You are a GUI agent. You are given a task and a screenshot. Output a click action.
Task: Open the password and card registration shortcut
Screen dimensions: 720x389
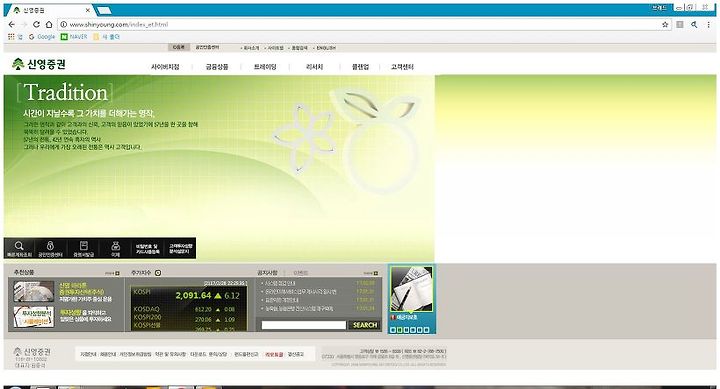[x=147, y=248]
